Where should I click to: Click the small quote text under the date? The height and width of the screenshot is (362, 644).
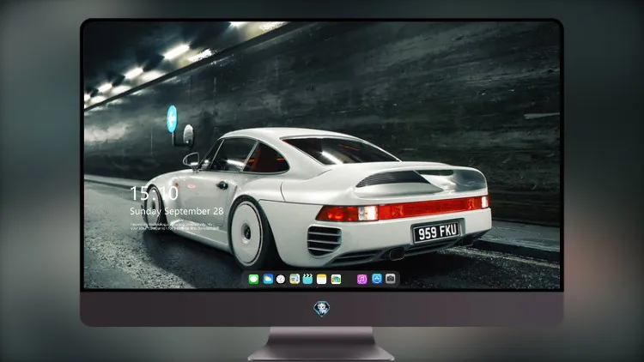[174, 226]
